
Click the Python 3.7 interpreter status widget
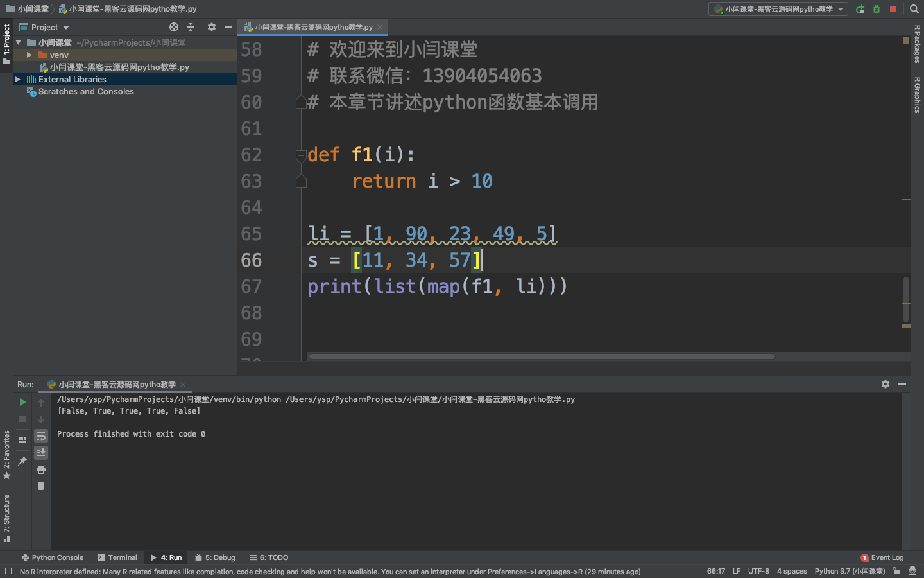(x=849, y=571)
